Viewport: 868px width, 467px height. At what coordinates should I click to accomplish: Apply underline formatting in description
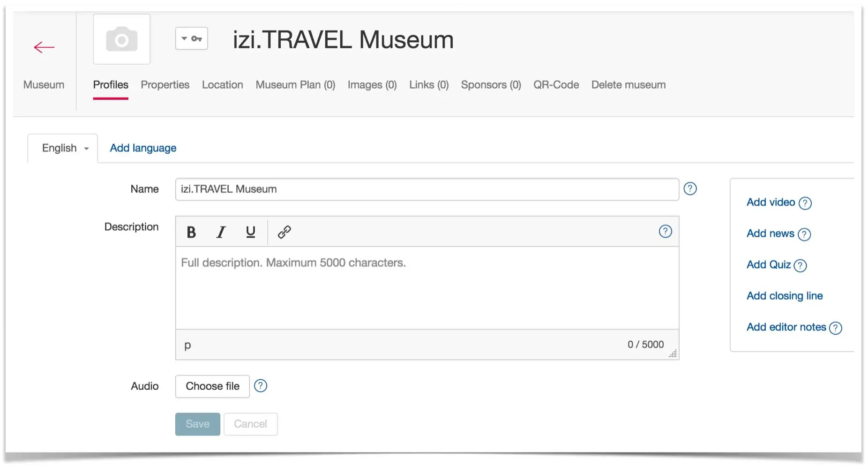coord(251,232)
